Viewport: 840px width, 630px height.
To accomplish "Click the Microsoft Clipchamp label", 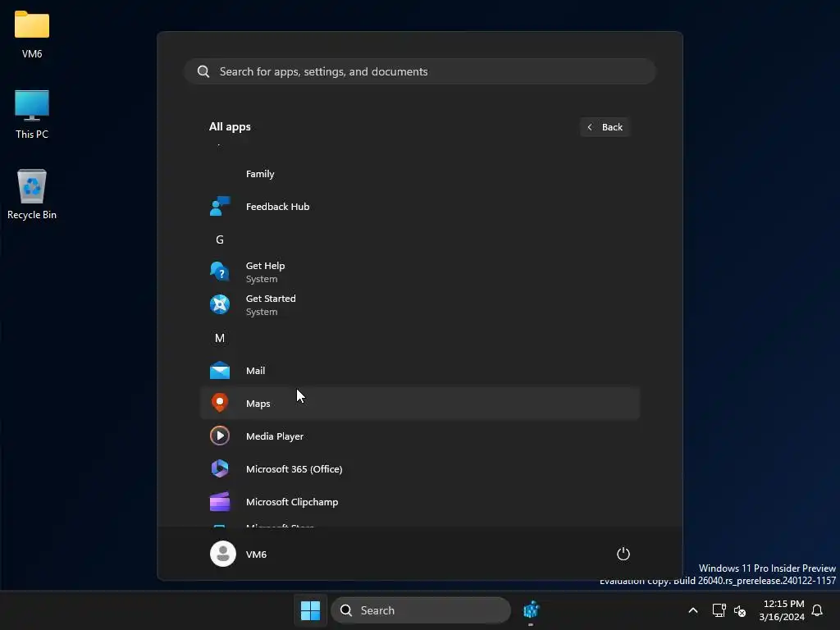I will pyautogui.click(x=292, y=502).
